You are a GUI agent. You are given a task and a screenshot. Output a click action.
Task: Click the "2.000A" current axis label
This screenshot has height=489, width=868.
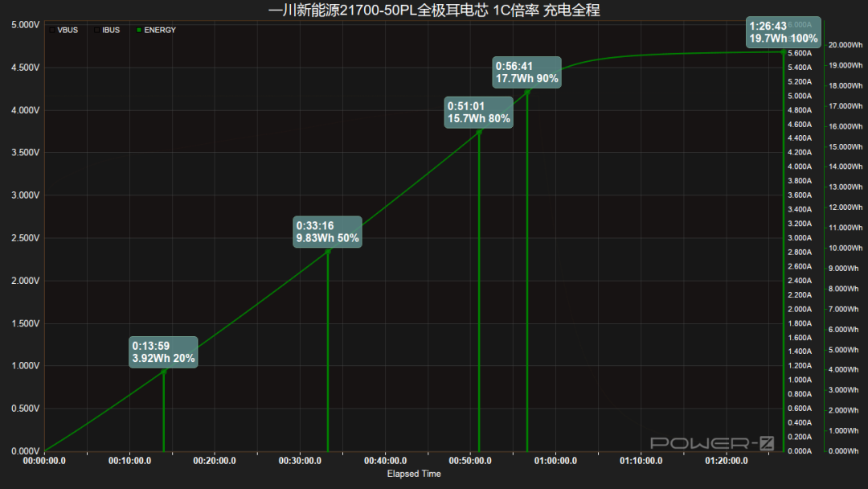click(800, 309)
